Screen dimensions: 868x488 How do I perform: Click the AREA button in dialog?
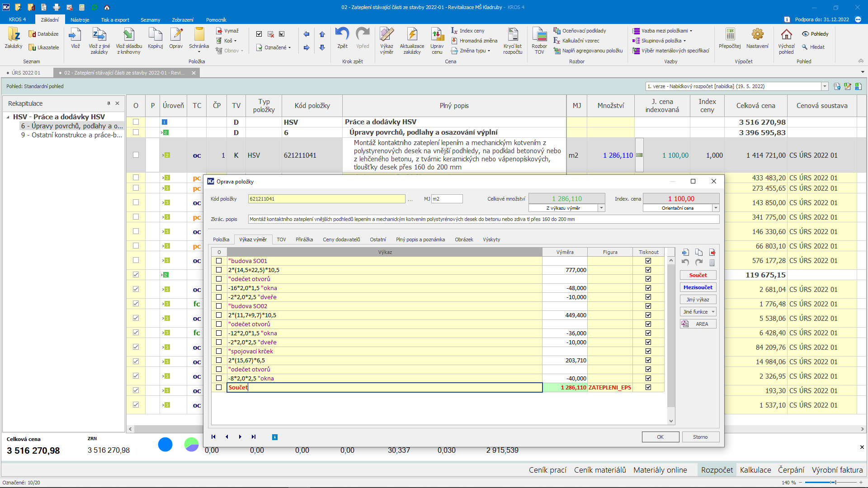coord(698,324)
